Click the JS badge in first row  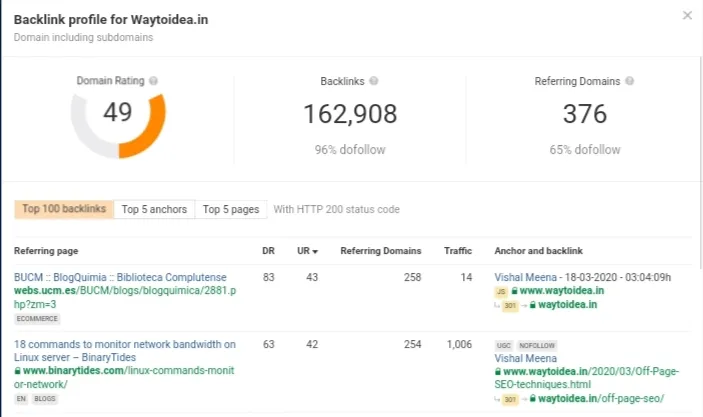(501, 291)
